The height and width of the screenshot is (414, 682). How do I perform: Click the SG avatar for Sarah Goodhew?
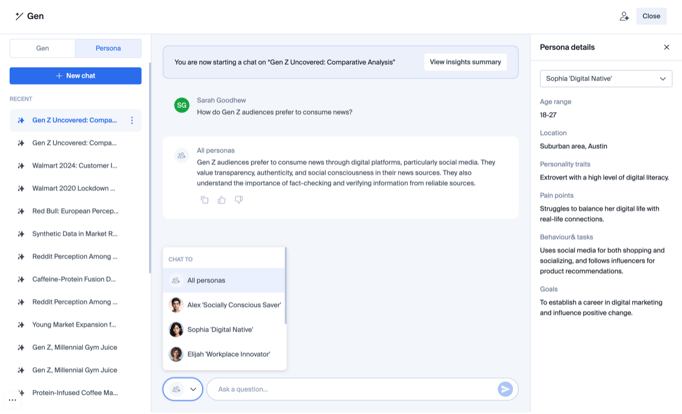(182, 105)
